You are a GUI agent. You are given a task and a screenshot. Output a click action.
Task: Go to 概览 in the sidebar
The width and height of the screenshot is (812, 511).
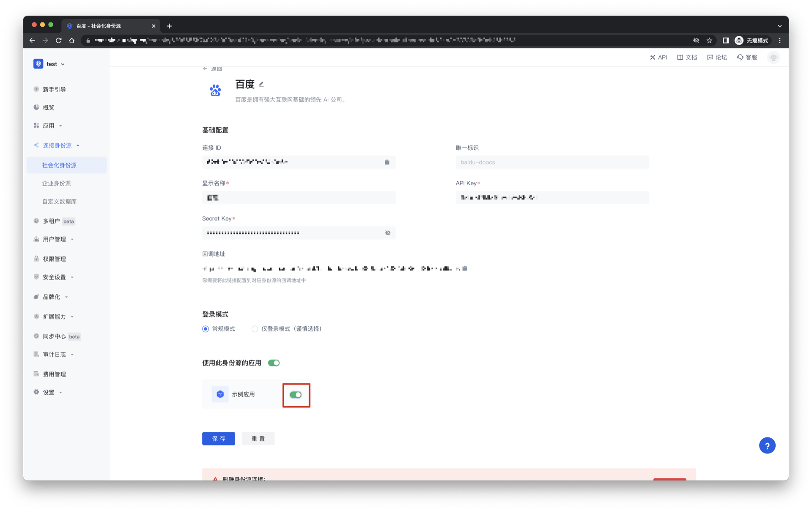pos(48,108)
